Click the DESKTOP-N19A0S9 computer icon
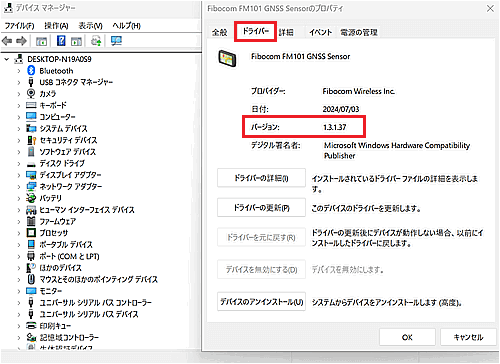The width and height of the screenshot is (500, 364). tap(19, 59)
